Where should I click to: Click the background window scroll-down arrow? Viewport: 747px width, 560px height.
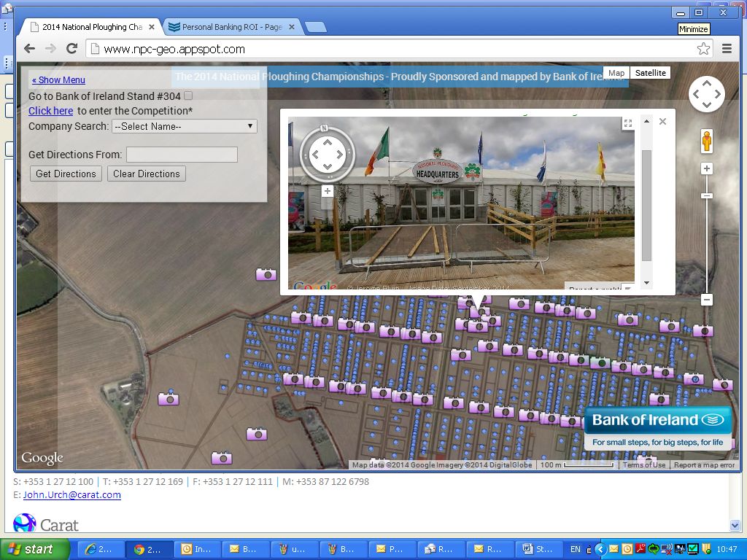734,525
